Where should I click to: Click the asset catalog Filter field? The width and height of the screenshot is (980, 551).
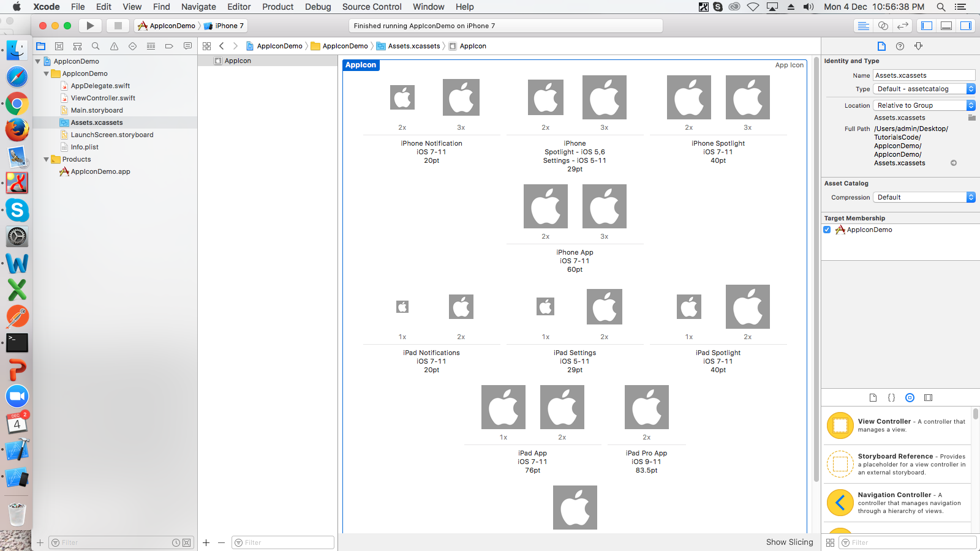[283, 542]
